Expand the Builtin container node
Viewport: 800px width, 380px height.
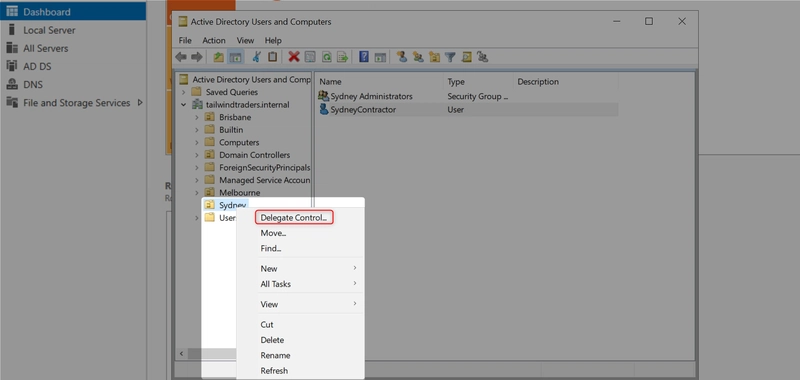coord(197,130)
